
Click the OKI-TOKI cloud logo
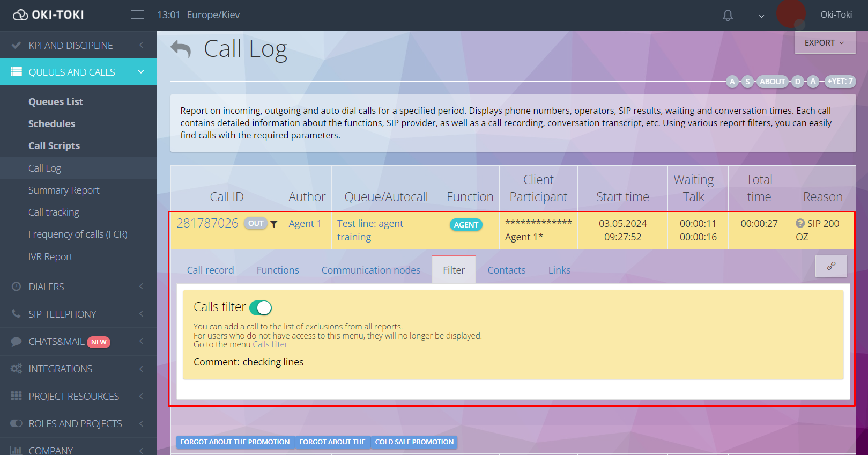pyautogui.click(x=48, y=15)
